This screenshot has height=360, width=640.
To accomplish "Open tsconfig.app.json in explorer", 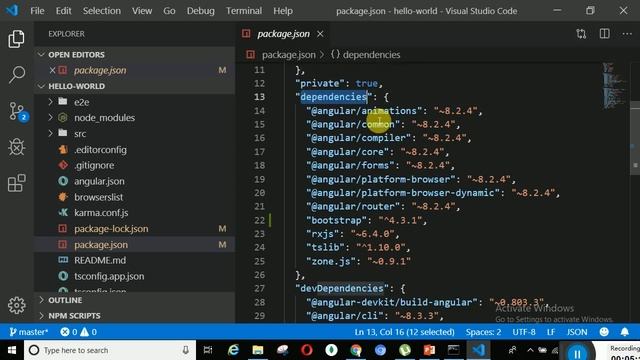I will click(x=109, y=276).
